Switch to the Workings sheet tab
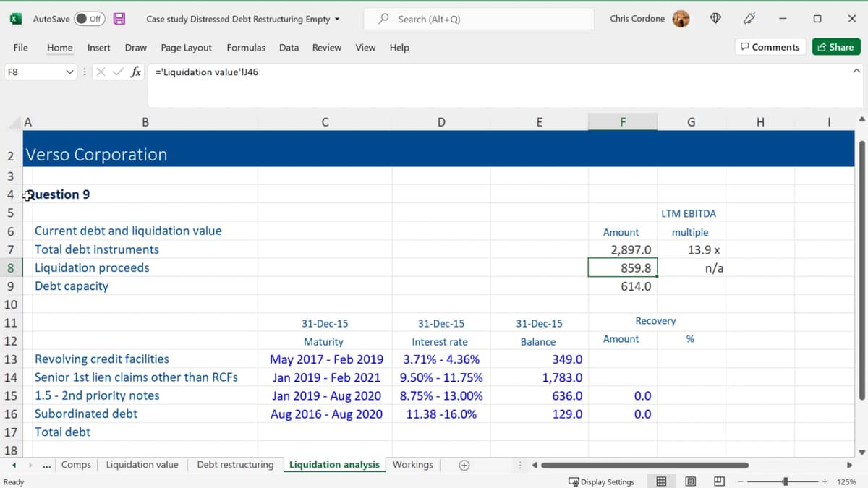This screenshot has height=488, width=868. (x=412, y=465)
